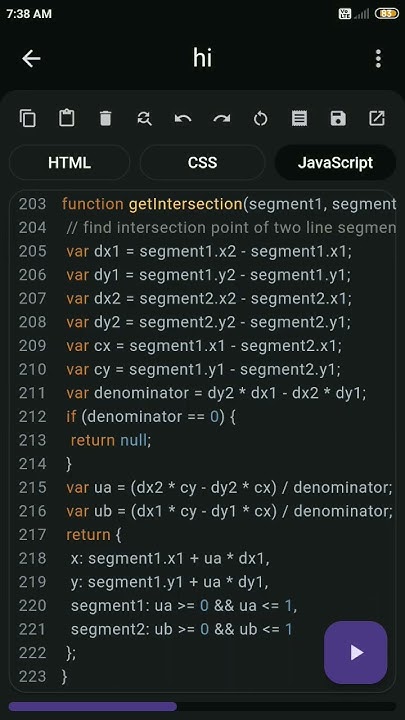Save the project with floppy icon

(338, 118)
